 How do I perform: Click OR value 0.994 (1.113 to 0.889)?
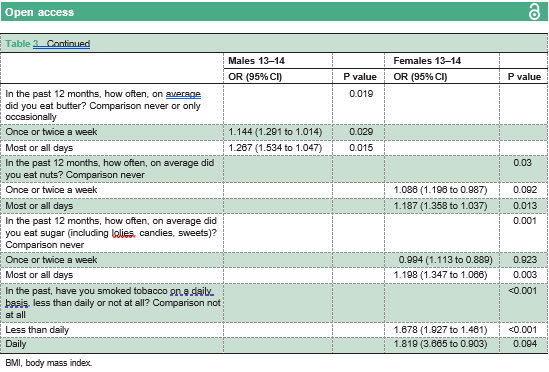445,260
